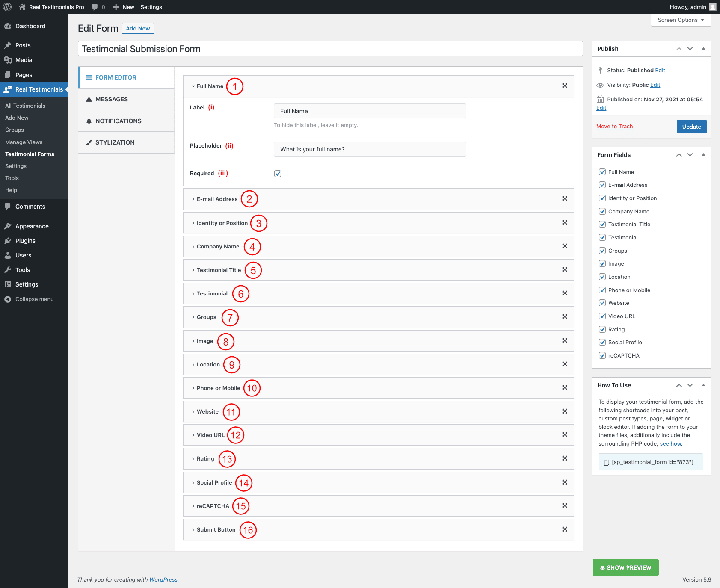
Task: Uncheck the Required checkbox for Full Name
Action: click(278, 174)
